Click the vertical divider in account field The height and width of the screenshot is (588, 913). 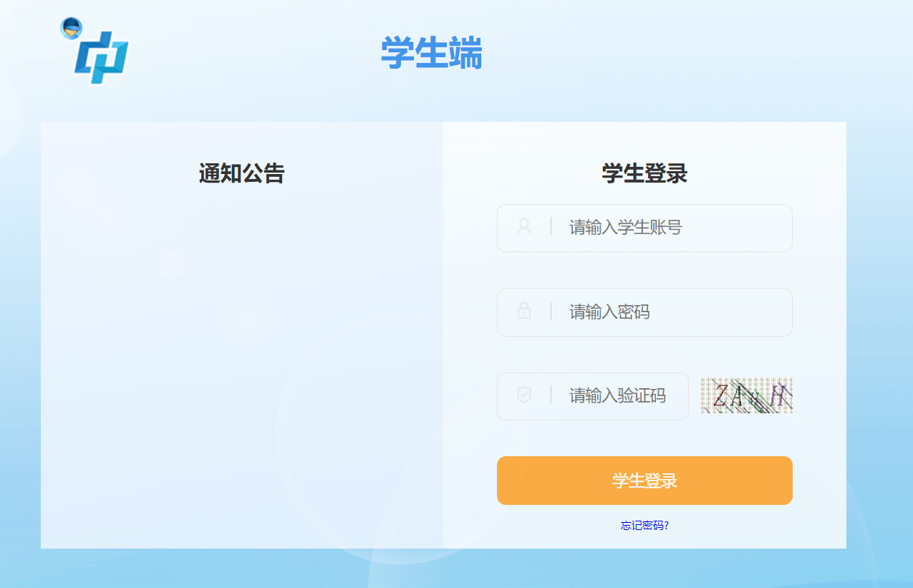tap(551, 227)
